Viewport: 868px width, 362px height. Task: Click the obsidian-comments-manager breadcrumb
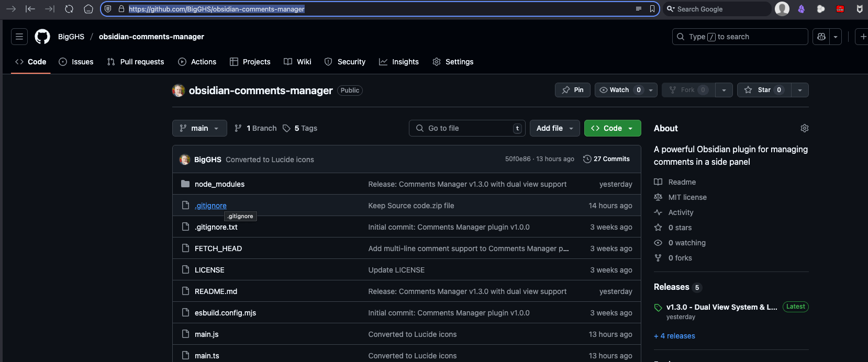coord(151,37)
